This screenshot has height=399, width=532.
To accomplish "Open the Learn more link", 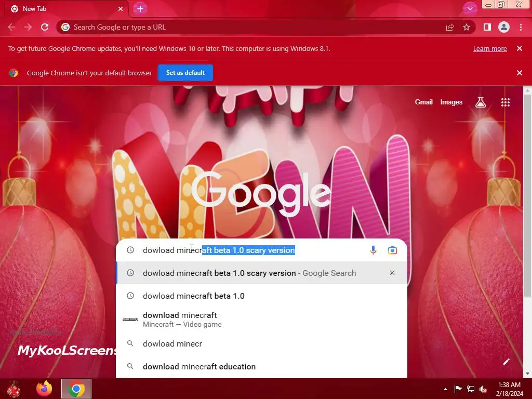I will tap(490, 48).
